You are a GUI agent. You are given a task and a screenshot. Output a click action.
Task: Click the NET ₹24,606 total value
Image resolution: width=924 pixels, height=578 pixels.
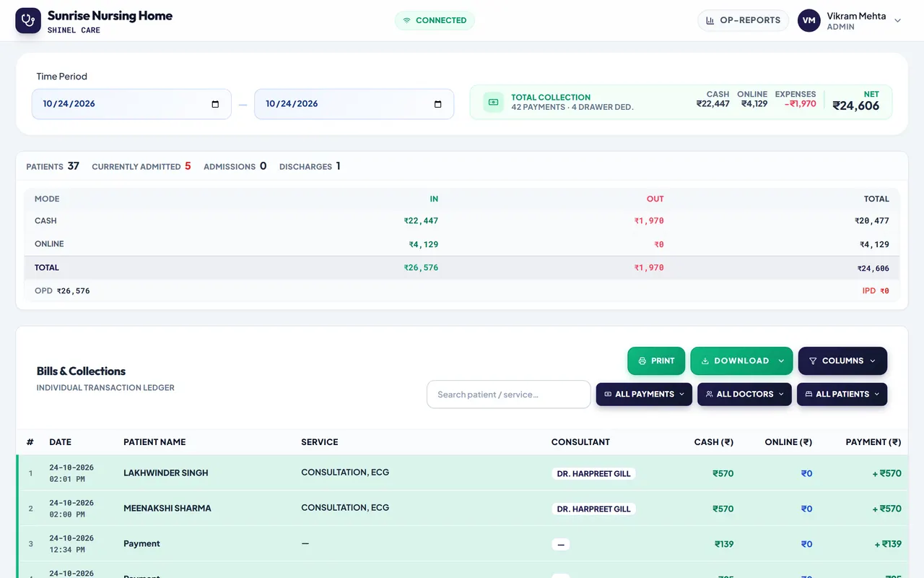[x=856, y=105]
